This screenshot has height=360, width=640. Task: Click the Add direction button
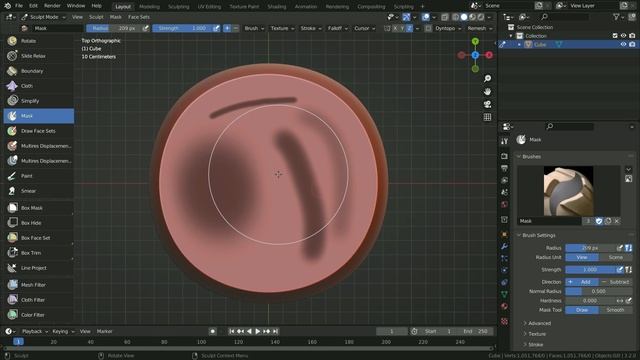(582, 282)
